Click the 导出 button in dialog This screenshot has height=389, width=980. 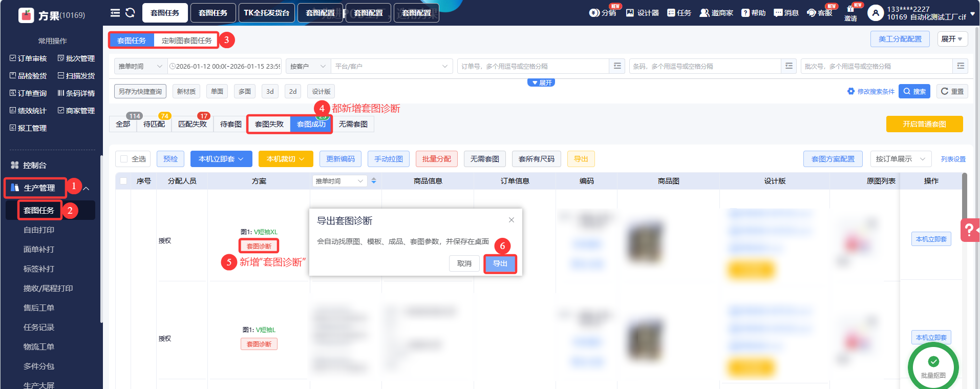tap(500, 263)
